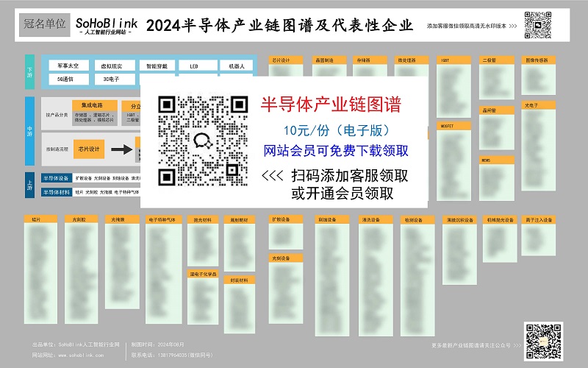Click the 扫码添加客服领取 text
Viewport: 588px width, 368px height.
(x=350, y=175)
